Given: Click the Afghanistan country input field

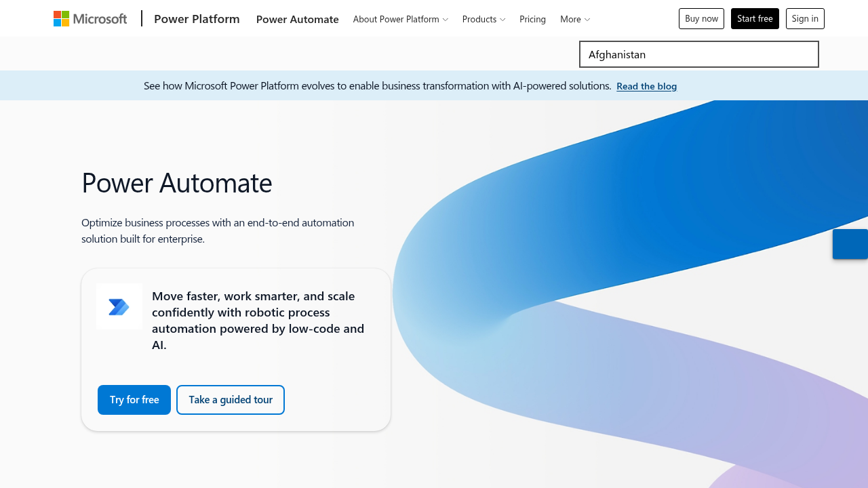Looking at the screenshot, I should 699,54.
